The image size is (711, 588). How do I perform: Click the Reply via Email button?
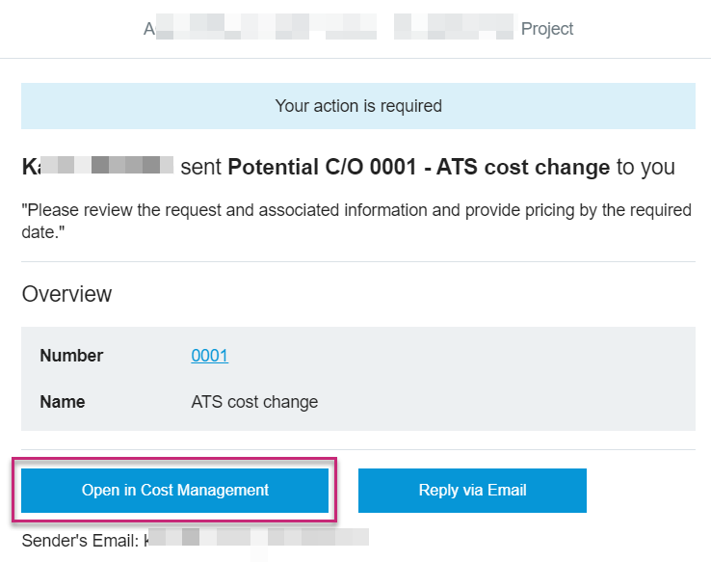click(472, 491)
